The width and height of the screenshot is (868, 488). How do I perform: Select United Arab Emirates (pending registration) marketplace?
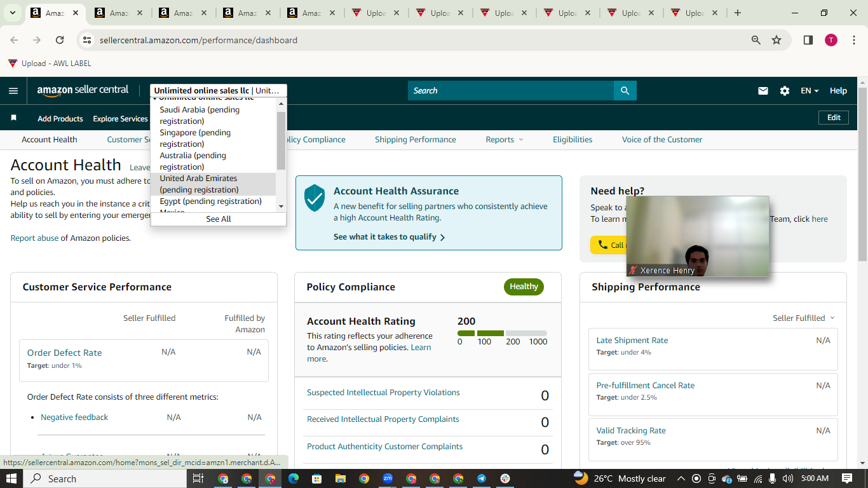point(213,184)
